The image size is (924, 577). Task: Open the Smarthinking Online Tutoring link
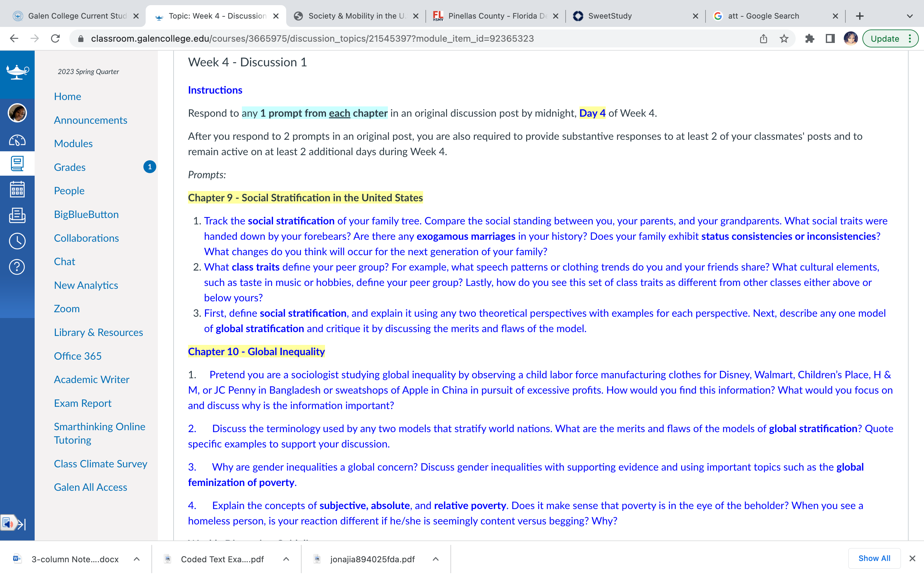(100, 433)
